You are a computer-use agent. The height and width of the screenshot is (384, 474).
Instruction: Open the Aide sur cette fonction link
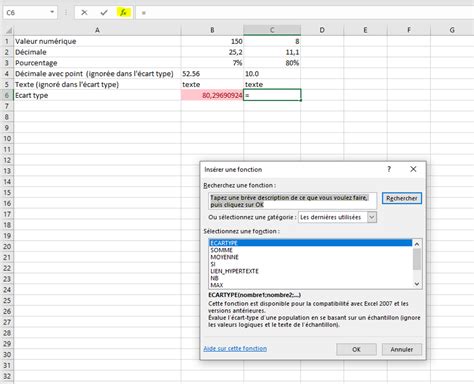[235, 348]
